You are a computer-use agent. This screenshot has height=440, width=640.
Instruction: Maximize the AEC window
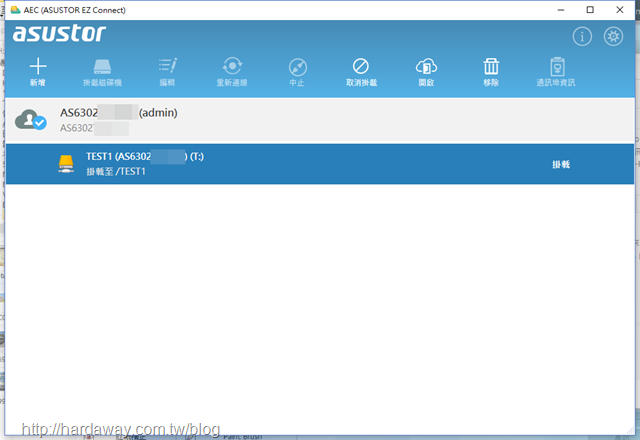590,10
